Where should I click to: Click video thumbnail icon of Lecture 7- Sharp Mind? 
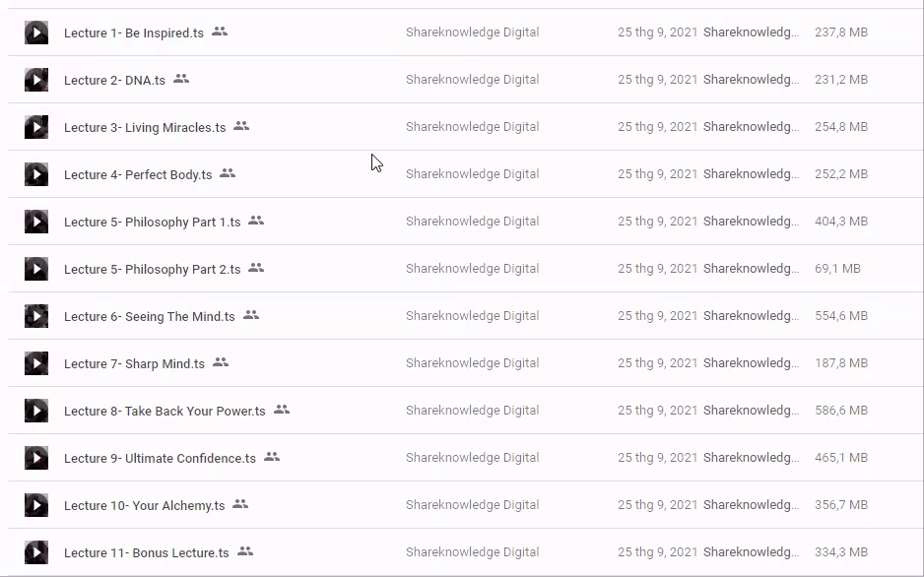[36, 363]
